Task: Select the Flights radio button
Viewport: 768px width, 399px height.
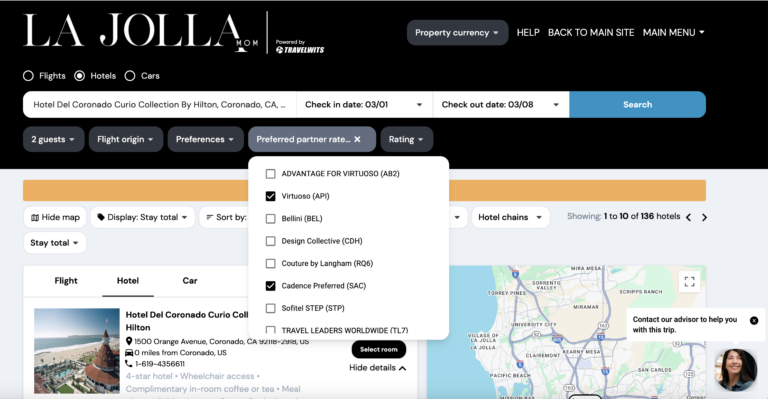Action: 28,76
